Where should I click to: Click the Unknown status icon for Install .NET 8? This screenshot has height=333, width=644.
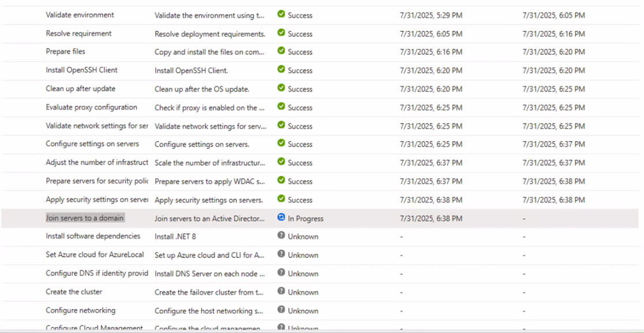(x=282, y=237)
